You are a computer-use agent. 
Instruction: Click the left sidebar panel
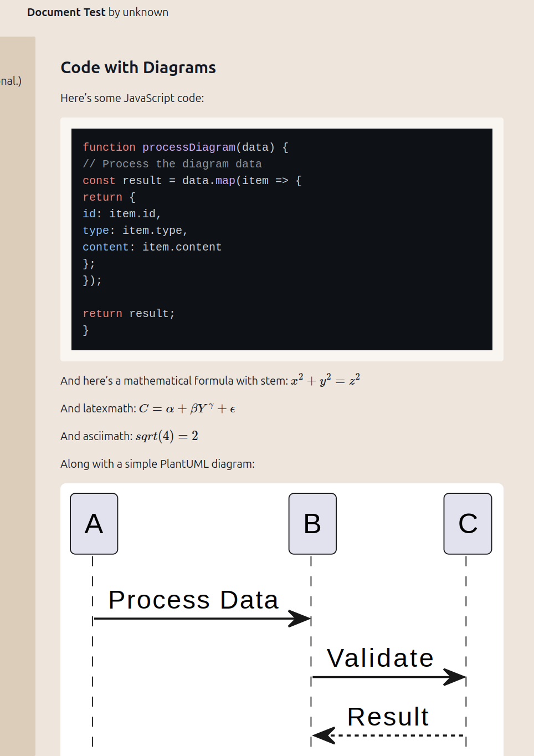point(18,396)
